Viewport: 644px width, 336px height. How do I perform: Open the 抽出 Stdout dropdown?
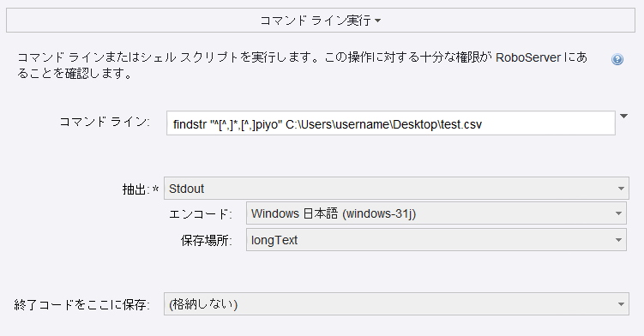(x=396, y=189)
